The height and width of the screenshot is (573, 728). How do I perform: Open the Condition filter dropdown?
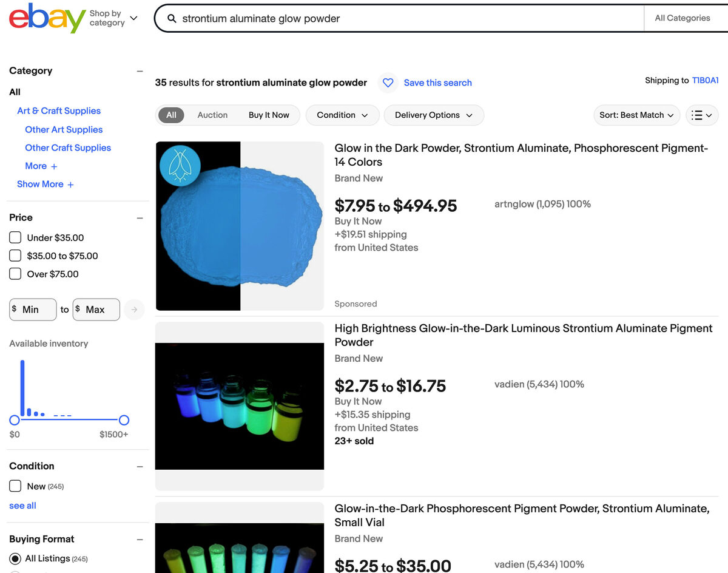[342, 115]
